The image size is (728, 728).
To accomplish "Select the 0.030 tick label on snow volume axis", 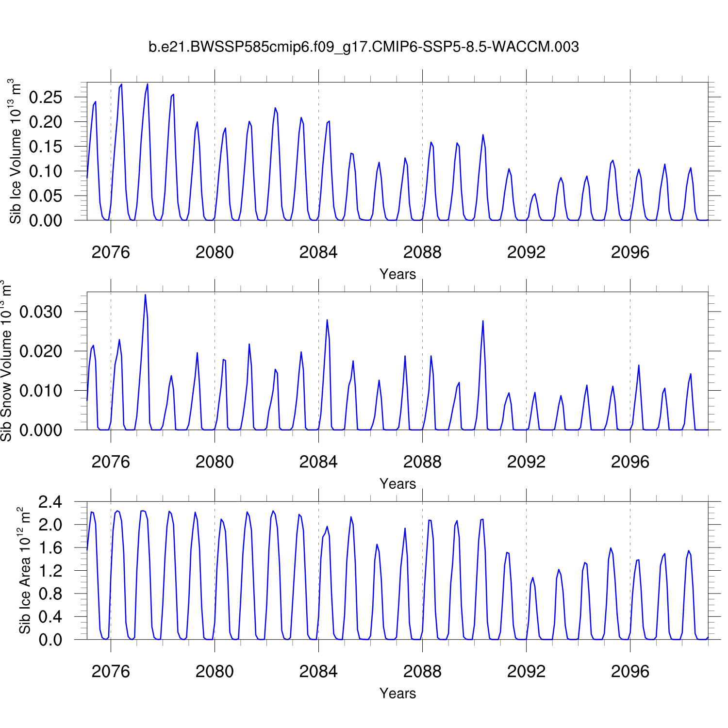I will [41, 312].
